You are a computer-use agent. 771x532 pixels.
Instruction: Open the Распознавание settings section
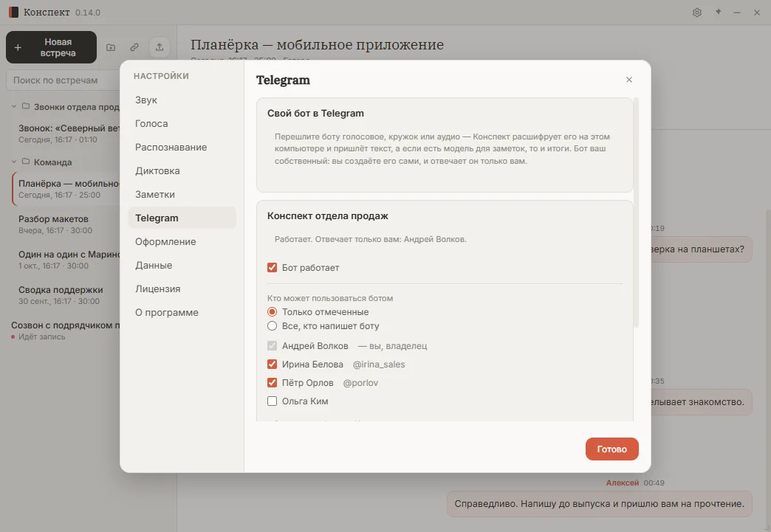(182, 147)
